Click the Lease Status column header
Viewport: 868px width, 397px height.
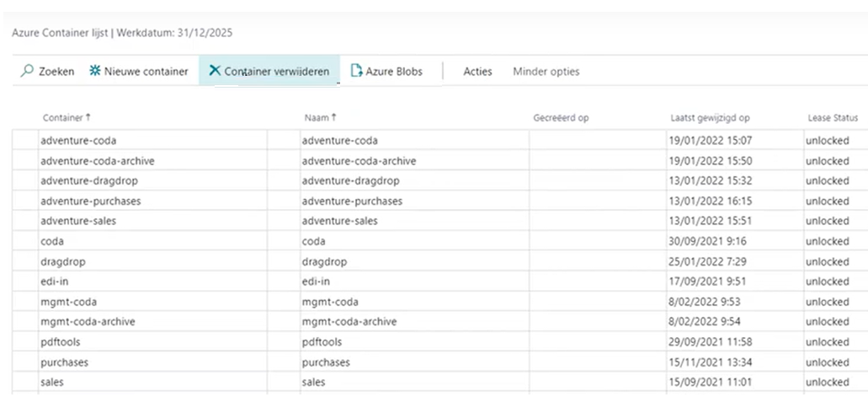pyautogui.click(x=832, y=118)
